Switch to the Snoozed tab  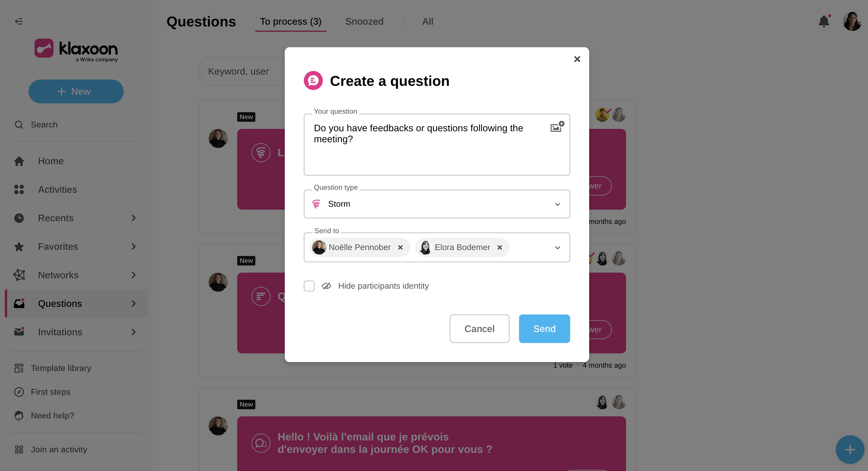click(x=364, y=22)
